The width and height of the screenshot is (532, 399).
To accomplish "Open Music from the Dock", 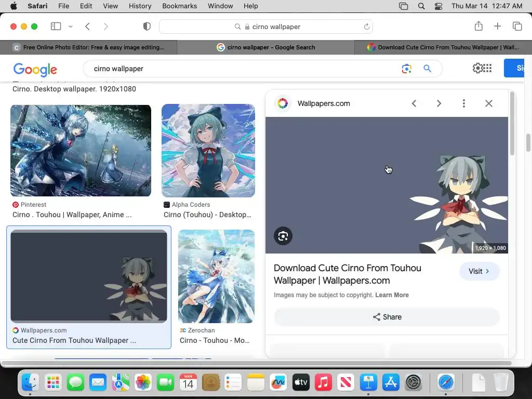I will click(x=323, y=382).
